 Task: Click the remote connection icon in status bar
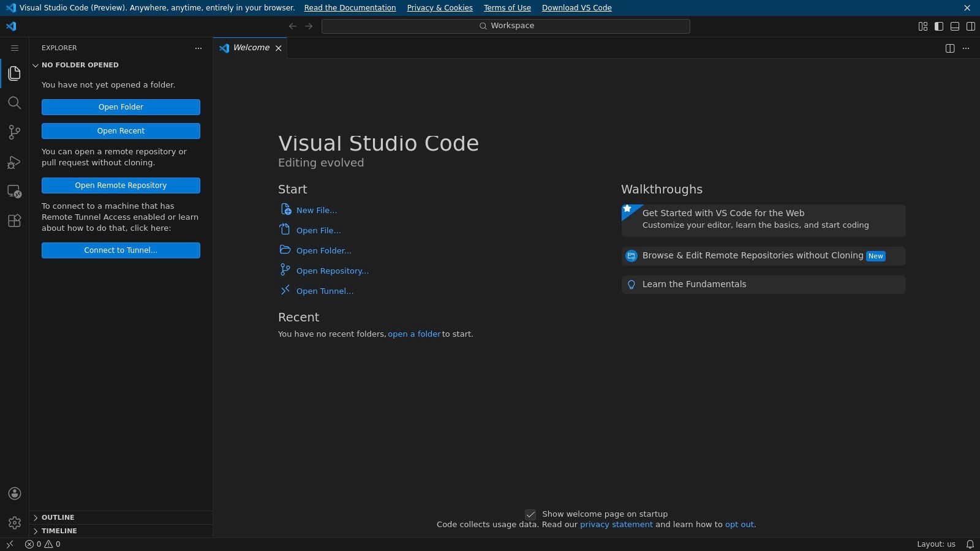[x=9, y=544]
